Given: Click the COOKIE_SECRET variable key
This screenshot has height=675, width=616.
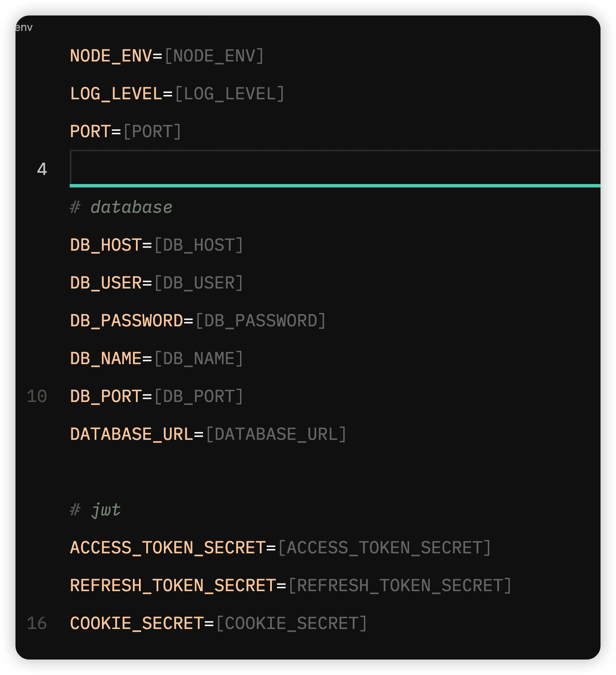Looking at the screenshot, I should coord(137,623).
